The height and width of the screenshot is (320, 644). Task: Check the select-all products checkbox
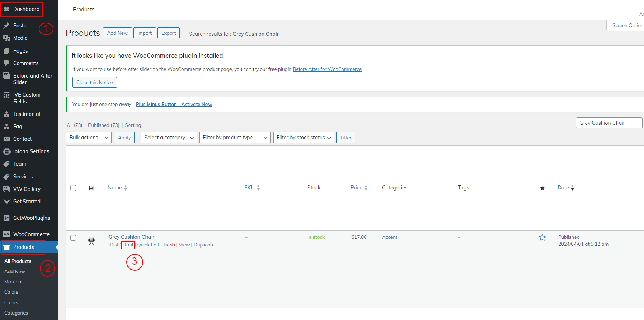pyautogui.click(x=73, y=188)
